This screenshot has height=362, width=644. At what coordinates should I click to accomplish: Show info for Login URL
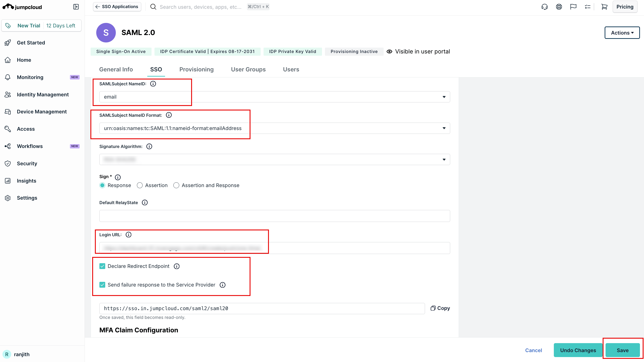[128, 235]
